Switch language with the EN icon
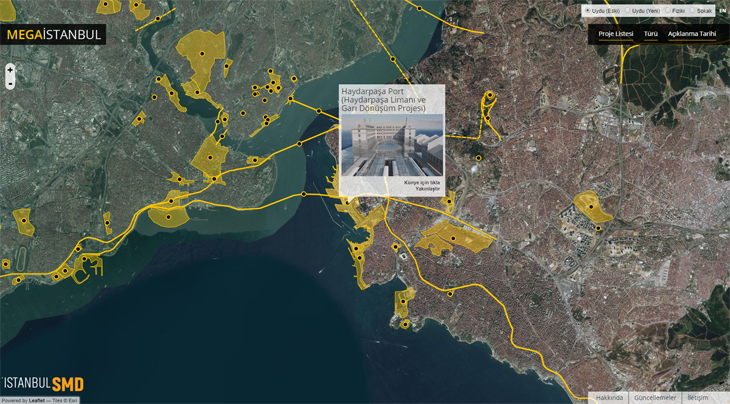 click(722, 10)
